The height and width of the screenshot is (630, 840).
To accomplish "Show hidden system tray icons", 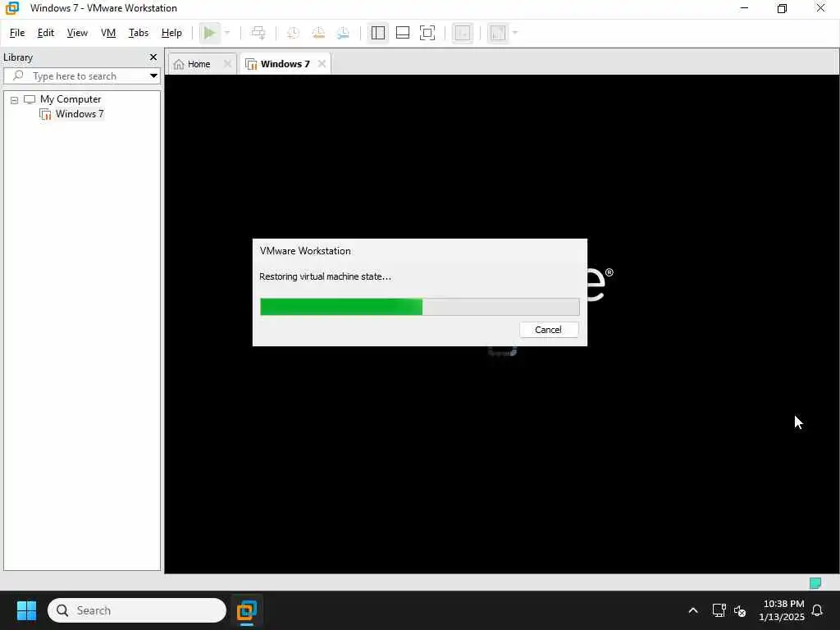I will [x=692, y=610].
